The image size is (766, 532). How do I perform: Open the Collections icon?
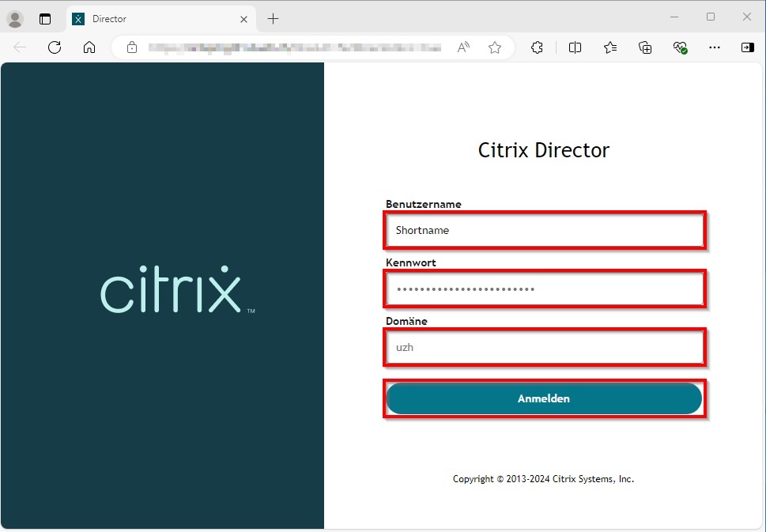point(645,47)
